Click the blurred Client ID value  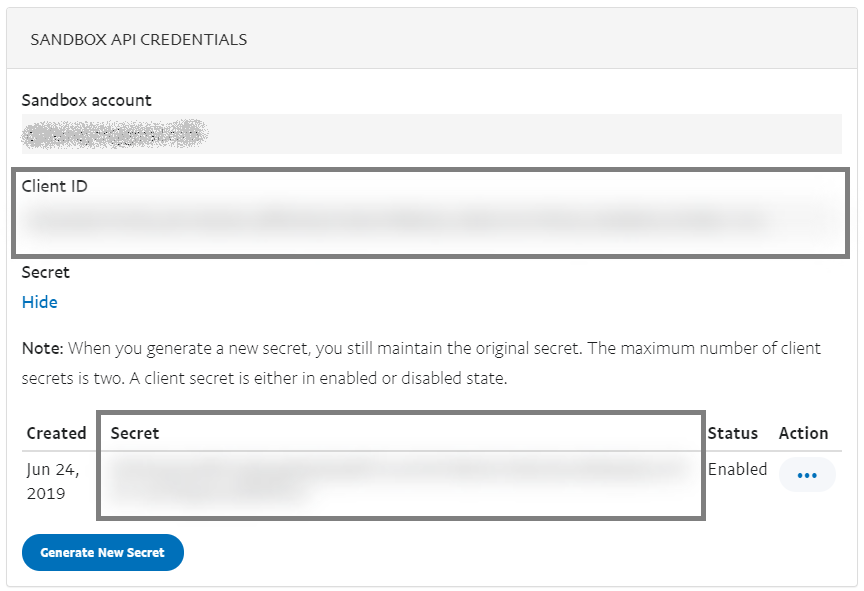(400, 219)
